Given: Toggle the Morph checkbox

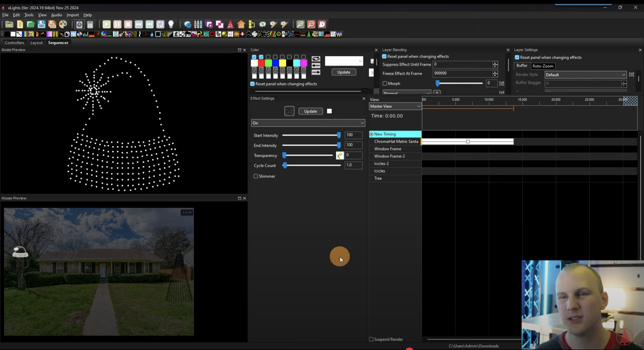Looking at the screenshot, I should point(385,83).
